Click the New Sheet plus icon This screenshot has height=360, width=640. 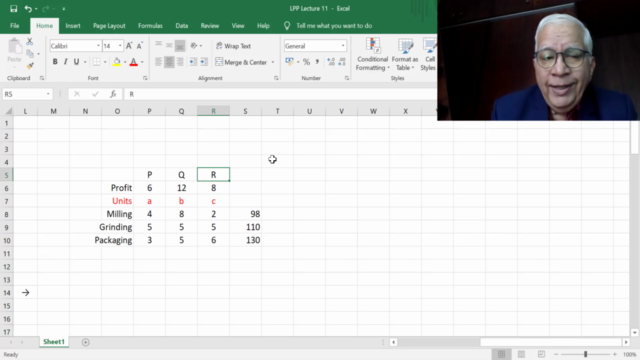point(85,342)
